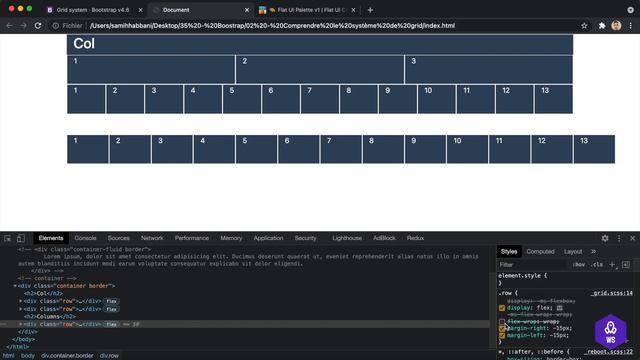Open the AdBlock DevTools tab
This screenshot has width=640, height=360.
click(384, 238)
